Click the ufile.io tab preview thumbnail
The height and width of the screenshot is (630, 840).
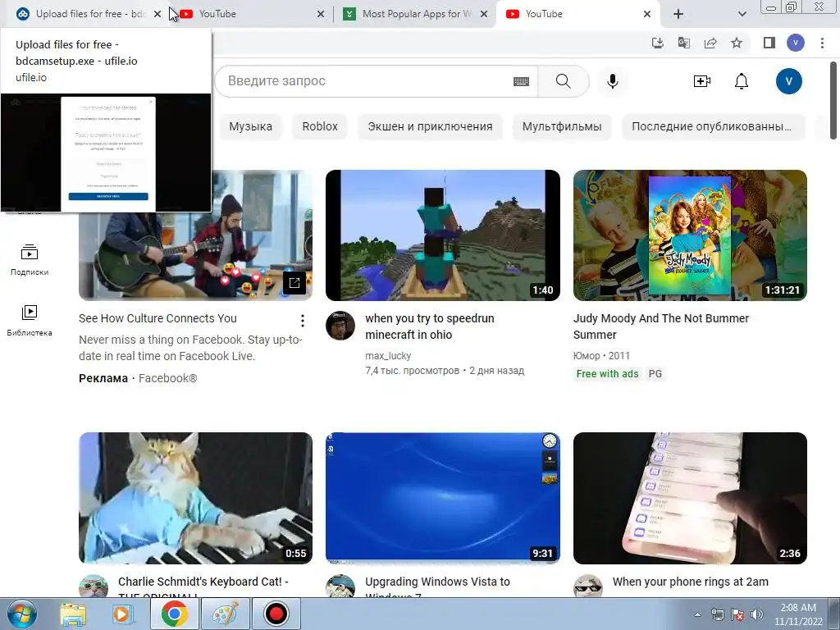click(106, 153)
